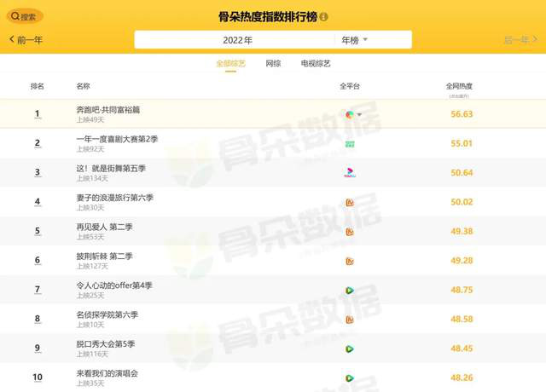Click Mango TV icon for 名侦探学院第六季

pos(350,320)
